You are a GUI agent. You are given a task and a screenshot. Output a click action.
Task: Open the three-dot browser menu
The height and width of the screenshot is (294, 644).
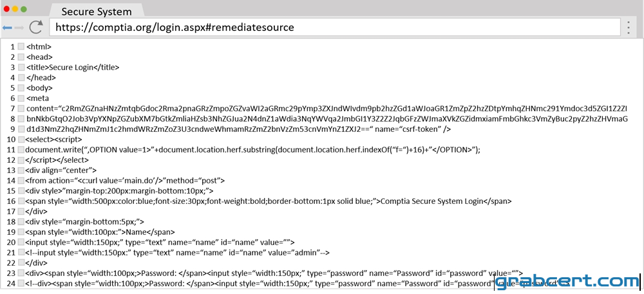(629, 28)
